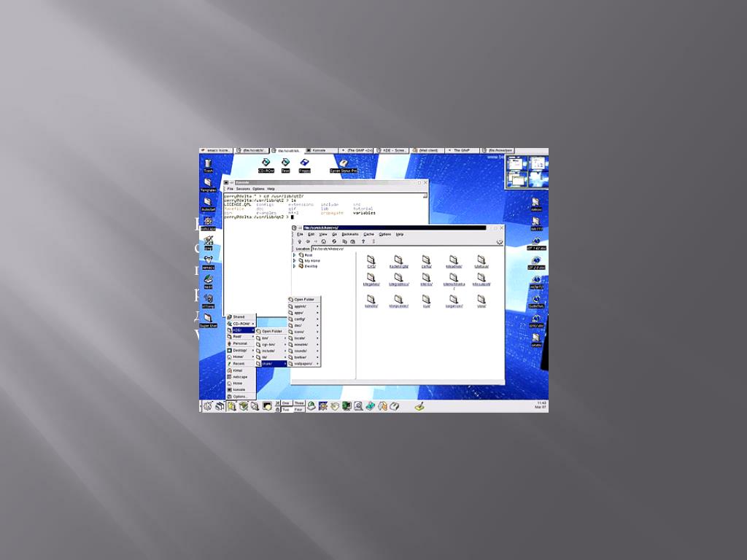Expand the Root/ submenu entry
747x560 pixels.
pos(241,337)
